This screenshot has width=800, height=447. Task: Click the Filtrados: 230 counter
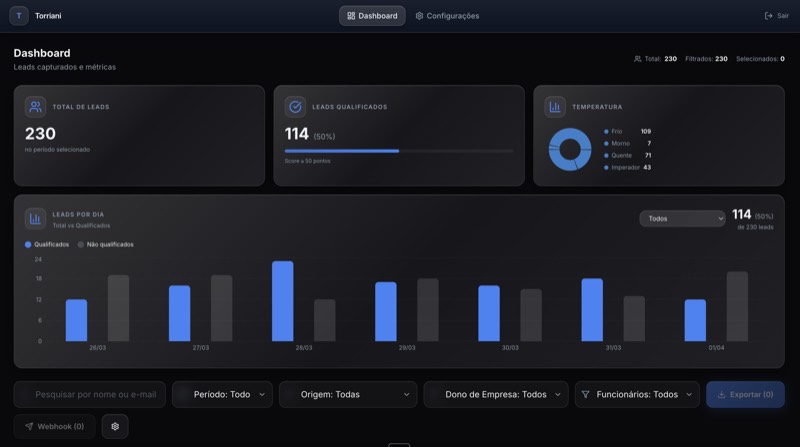click(x=706, y=59)
